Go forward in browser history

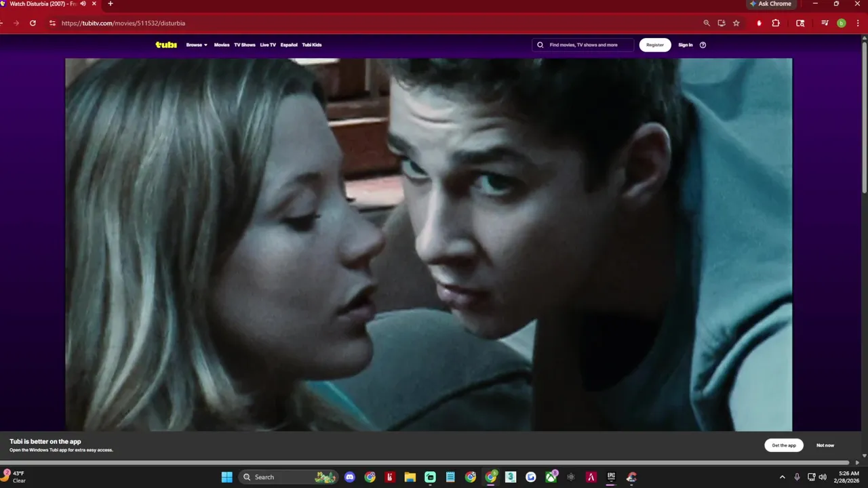coord(16,23)
